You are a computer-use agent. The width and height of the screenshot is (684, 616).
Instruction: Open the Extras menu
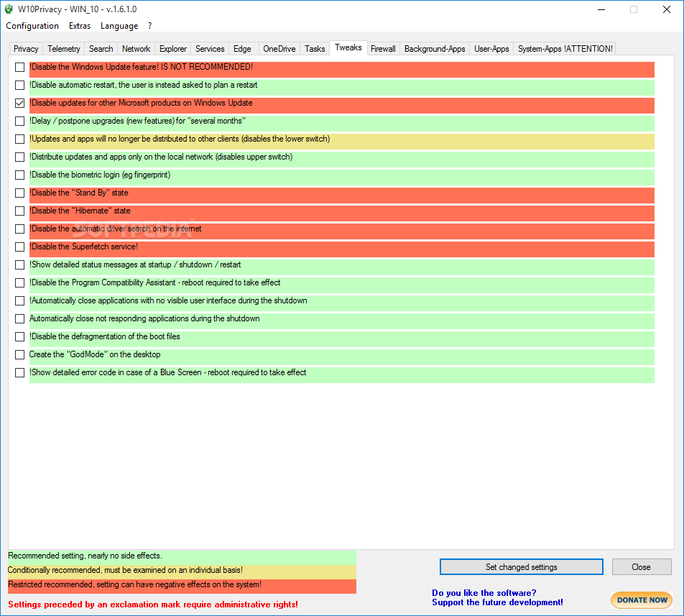pos(79,26)
